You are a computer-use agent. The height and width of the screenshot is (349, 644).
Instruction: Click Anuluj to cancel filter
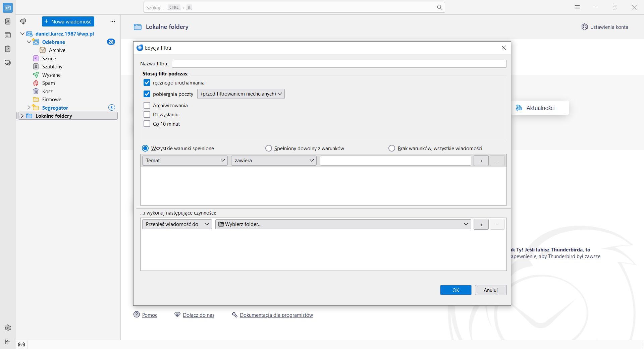click(x=491, y=290)
